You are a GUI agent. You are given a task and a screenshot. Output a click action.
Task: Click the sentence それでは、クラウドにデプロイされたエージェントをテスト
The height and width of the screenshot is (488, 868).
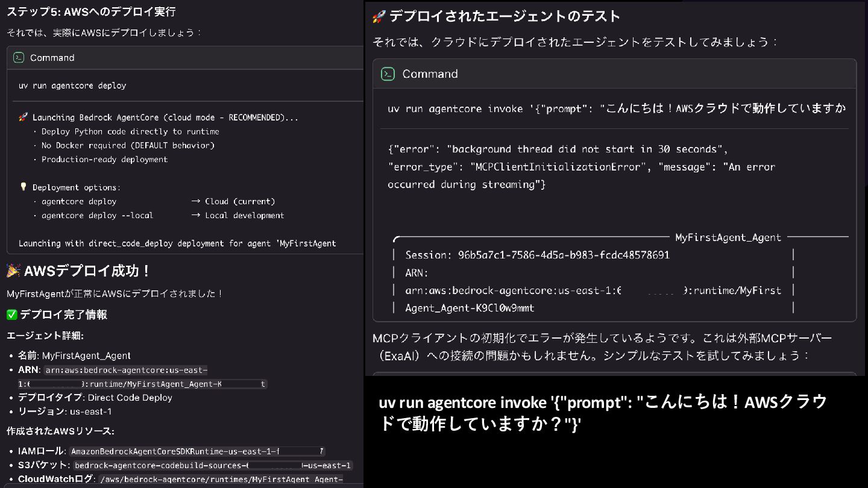(x=575, y=42)
